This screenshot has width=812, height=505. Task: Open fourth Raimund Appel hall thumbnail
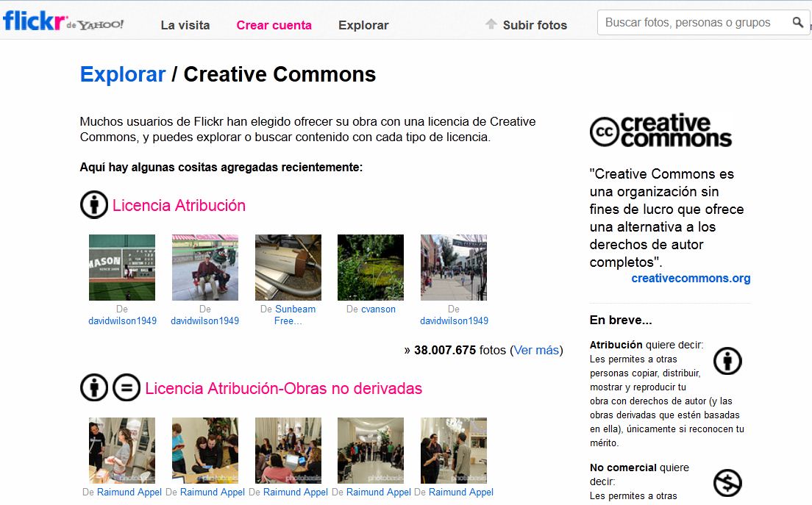click(x=371, y=451)
